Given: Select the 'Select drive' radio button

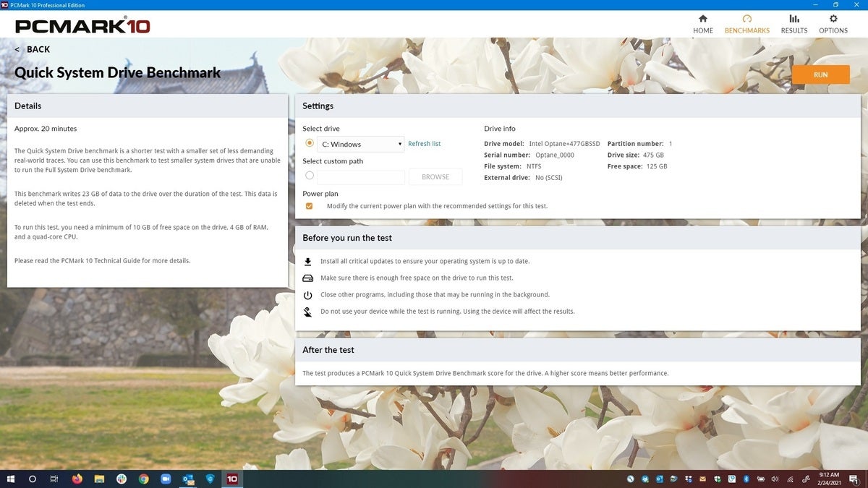Looking at the screenshot, I should (310, 143).
